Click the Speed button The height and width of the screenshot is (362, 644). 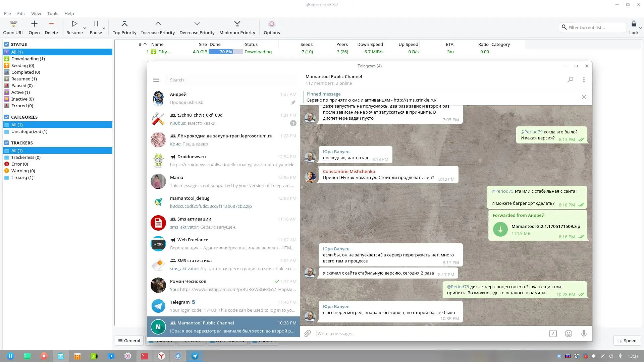(x=627, y=341)
